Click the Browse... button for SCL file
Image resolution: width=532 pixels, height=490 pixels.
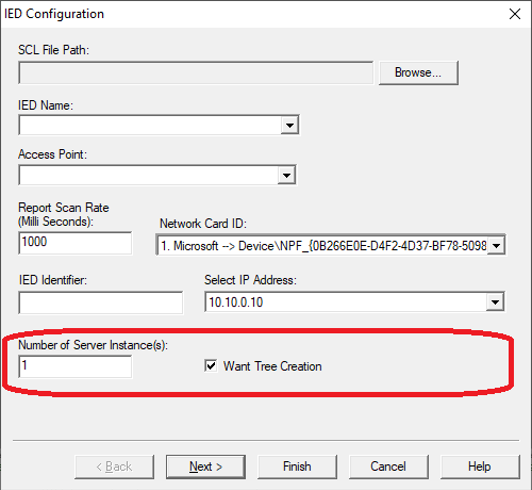(x=418, y=73)
